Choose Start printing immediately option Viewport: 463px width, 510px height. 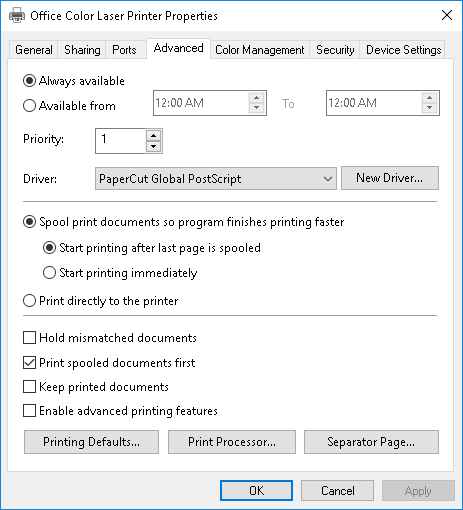pos(49,273)
